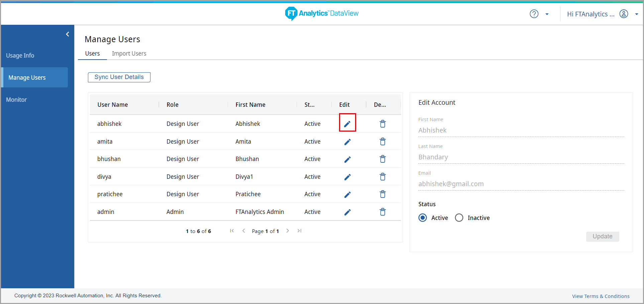Go to next table page
This screenshot has height=304, width=644.
click(288, 231)
